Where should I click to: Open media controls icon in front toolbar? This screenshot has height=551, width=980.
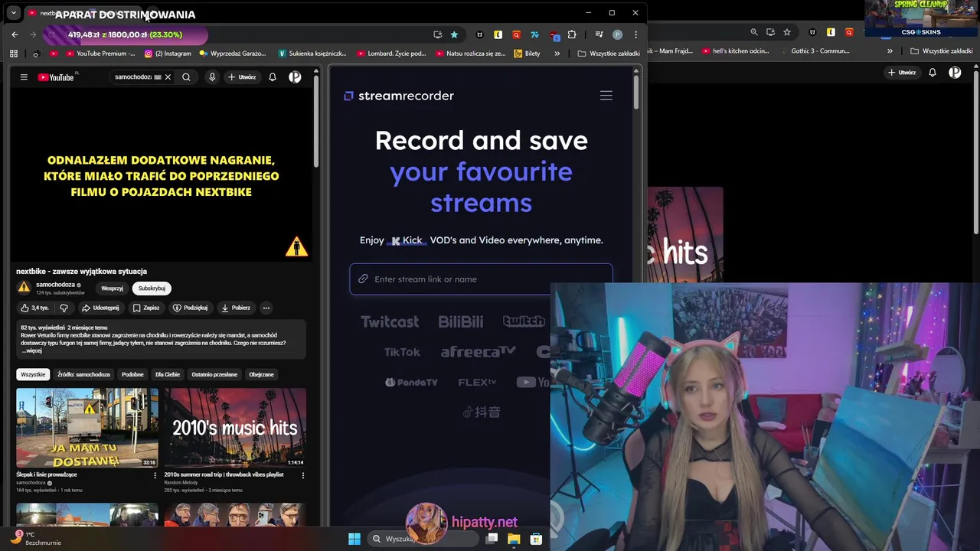coord(599,34)
